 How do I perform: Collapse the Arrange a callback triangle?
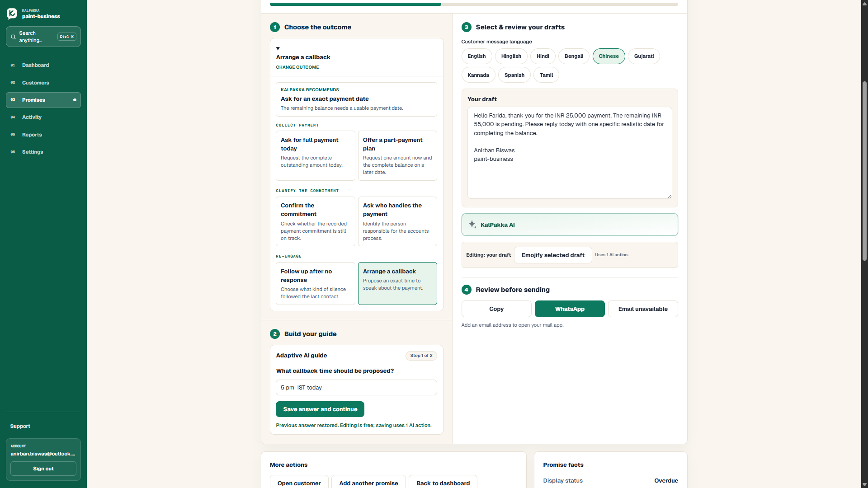point(278,48)
